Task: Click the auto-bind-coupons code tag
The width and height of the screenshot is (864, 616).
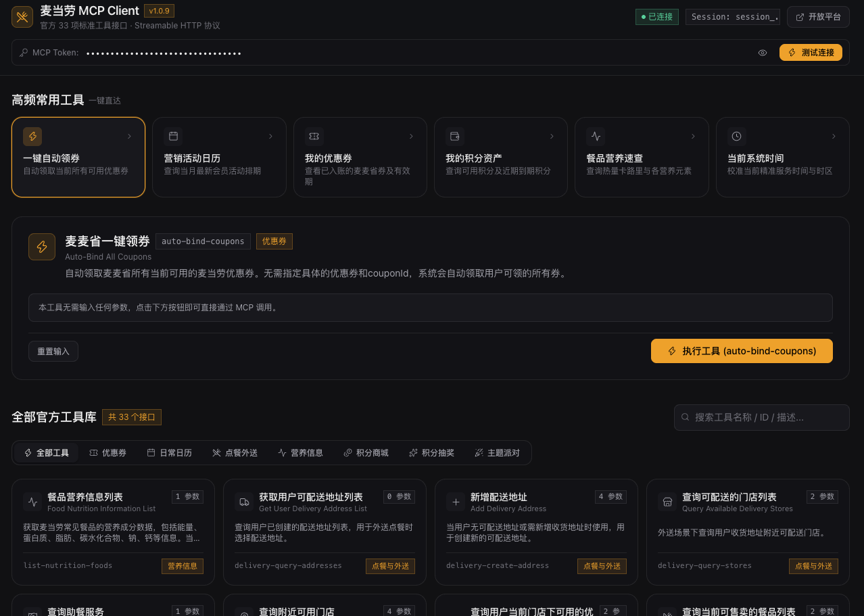Action: pyautogui.click(x=203, y=241)
